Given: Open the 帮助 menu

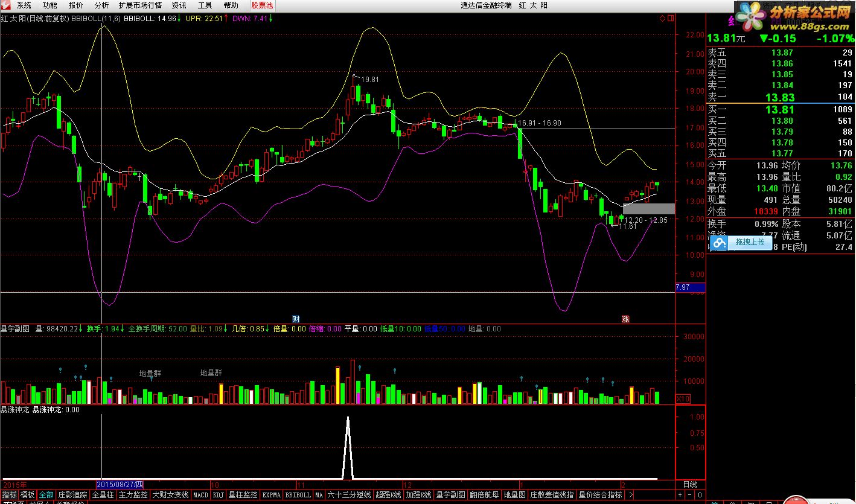Looking at the screenshot, I should coord(231,5).
